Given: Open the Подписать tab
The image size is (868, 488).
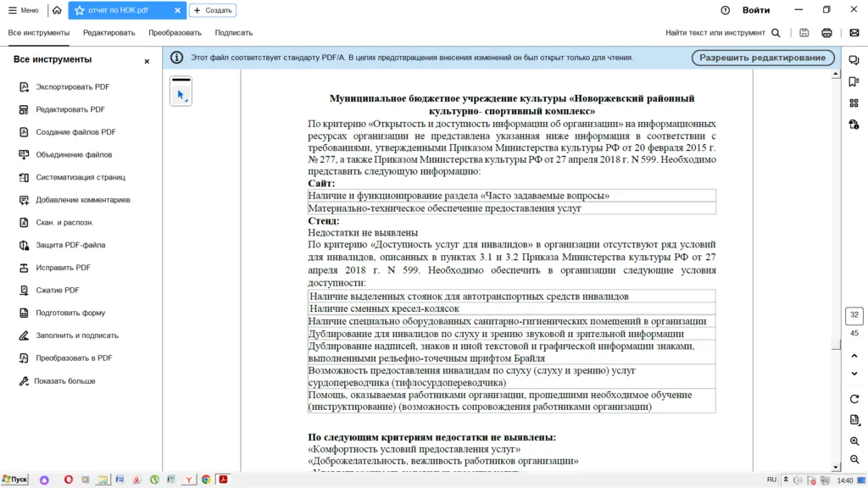Looking at the screenshot, I should pyautogui.click(x=233, y=33).
